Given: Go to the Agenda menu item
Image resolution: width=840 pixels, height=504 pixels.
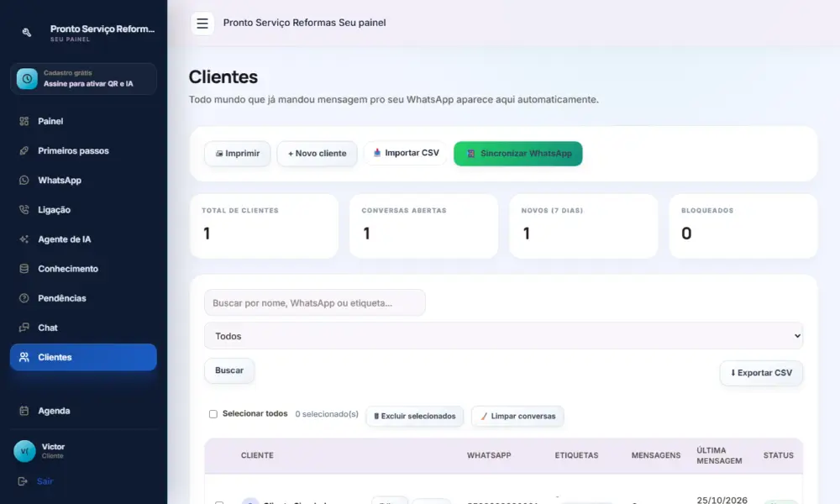Looking at the screenshot, I should [83, 410].
